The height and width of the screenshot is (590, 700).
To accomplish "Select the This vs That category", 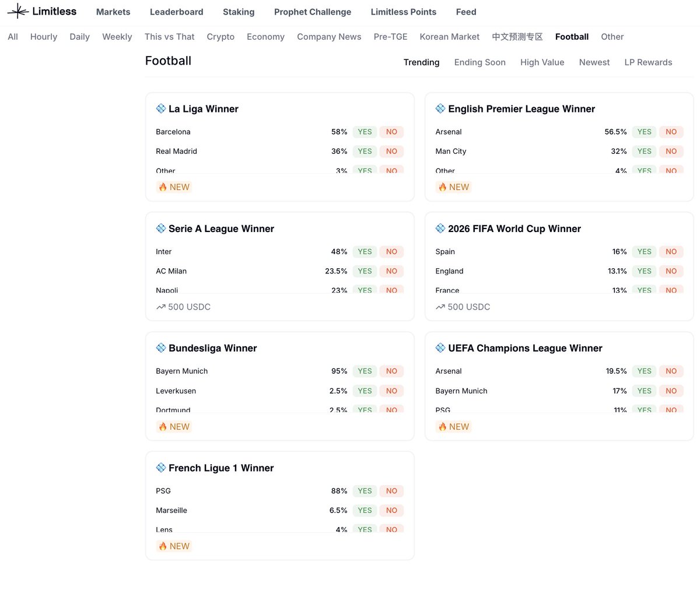I will point(170,37).
